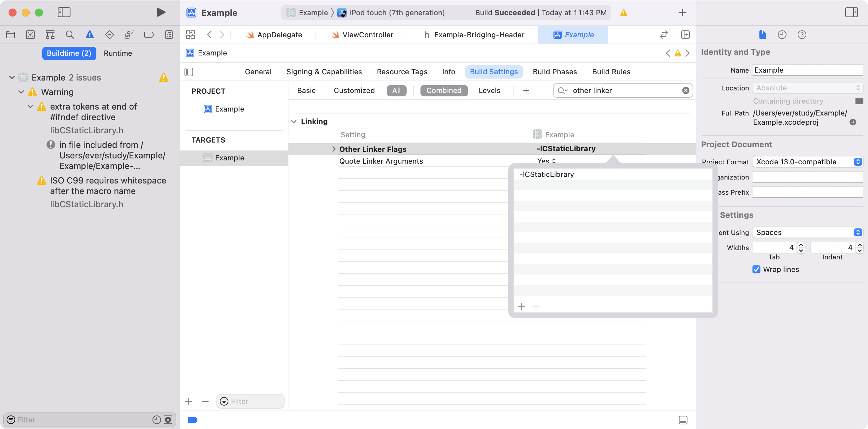Add editor on right icon
This screenshot has width=868, height=429.
pyautogui.click(x=685, y=35)
